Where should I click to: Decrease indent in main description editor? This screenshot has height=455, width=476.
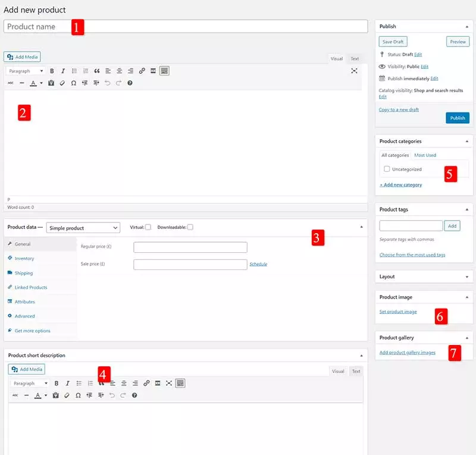pos(84,83)
